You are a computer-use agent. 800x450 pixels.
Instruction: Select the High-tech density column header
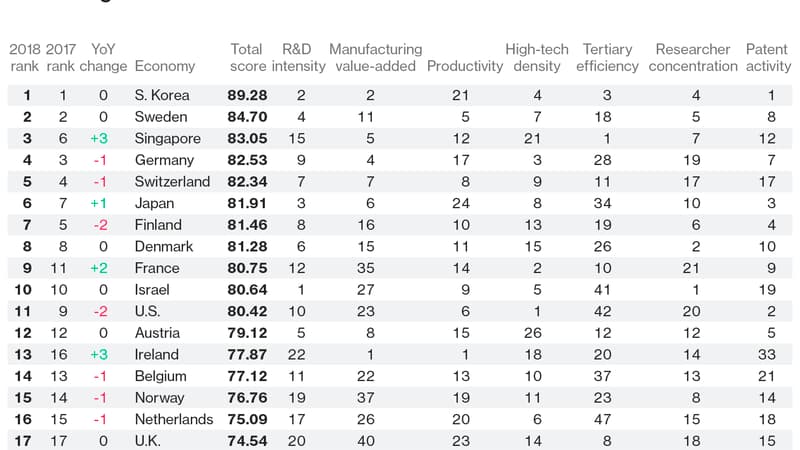click(536, 58)
